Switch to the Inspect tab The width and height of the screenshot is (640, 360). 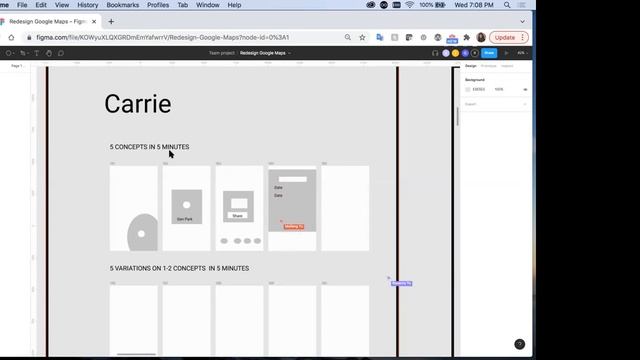[507, 66]
